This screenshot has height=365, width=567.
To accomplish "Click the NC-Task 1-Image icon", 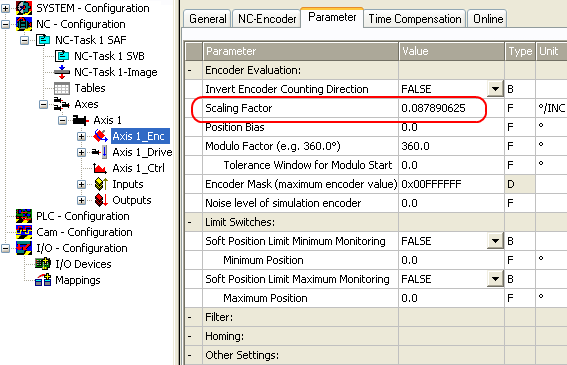I will coord(62,72).
